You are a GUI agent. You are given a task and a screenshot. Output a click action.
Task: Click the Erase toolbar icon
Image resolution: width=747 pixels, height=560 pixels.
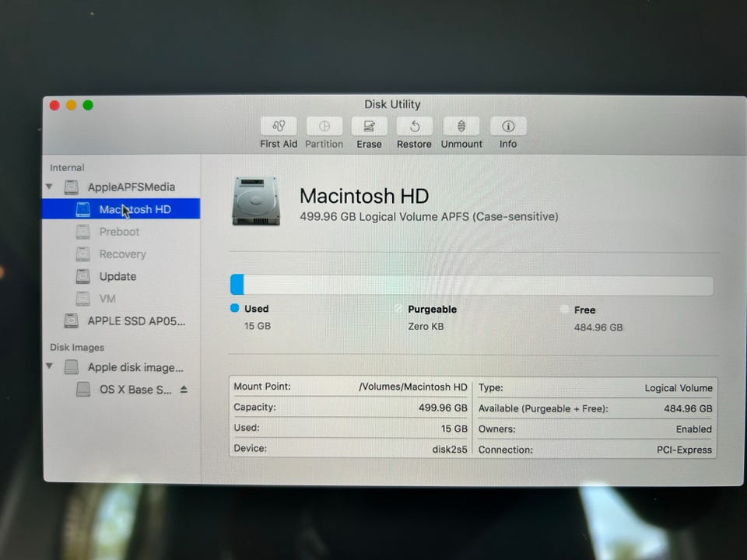(x=369, y=126)
